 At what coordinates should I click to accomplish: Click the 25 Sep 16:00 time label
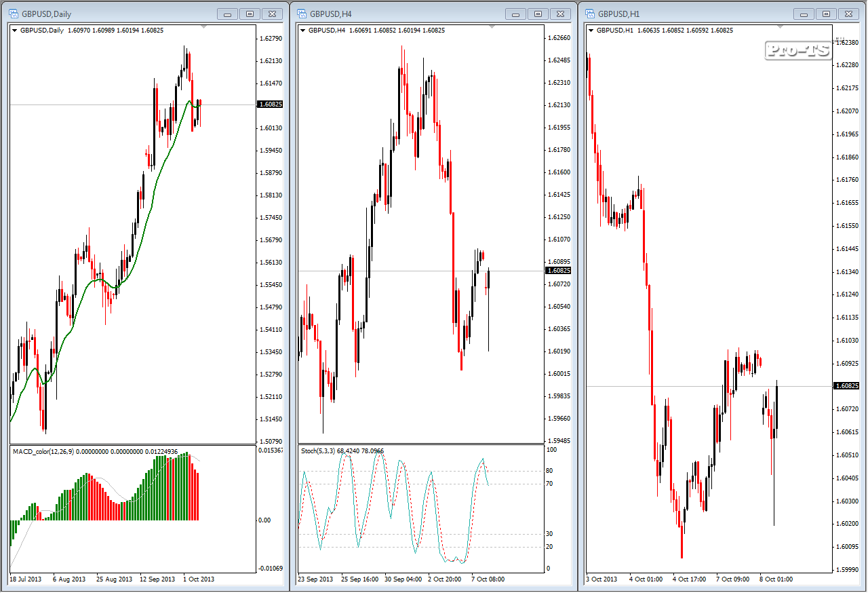359,579
